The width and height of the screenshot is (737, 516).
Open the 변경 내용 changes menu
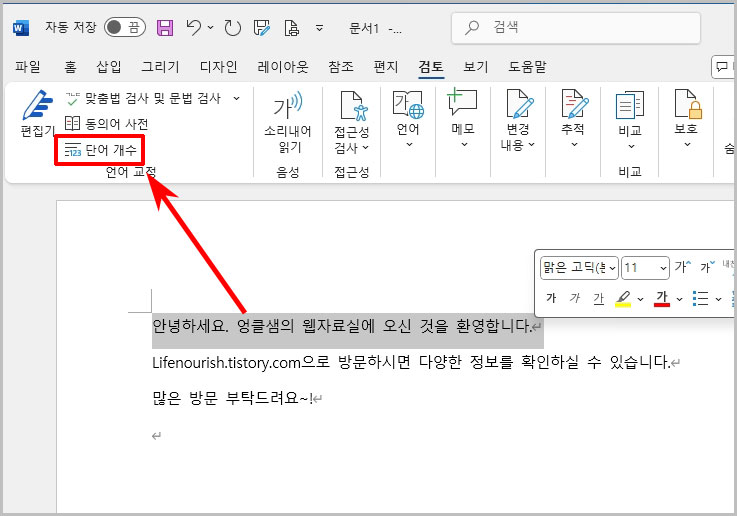[518, 120]
